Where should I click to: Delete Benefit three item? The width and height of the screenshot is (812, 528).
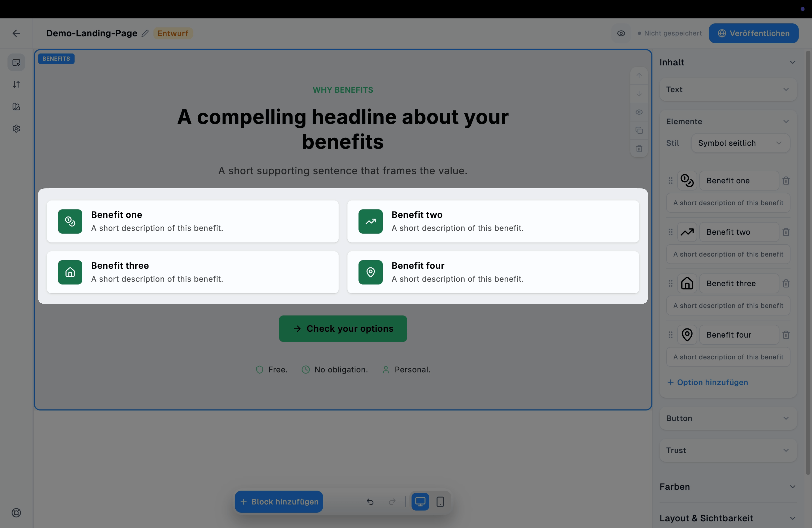(786, 283)
